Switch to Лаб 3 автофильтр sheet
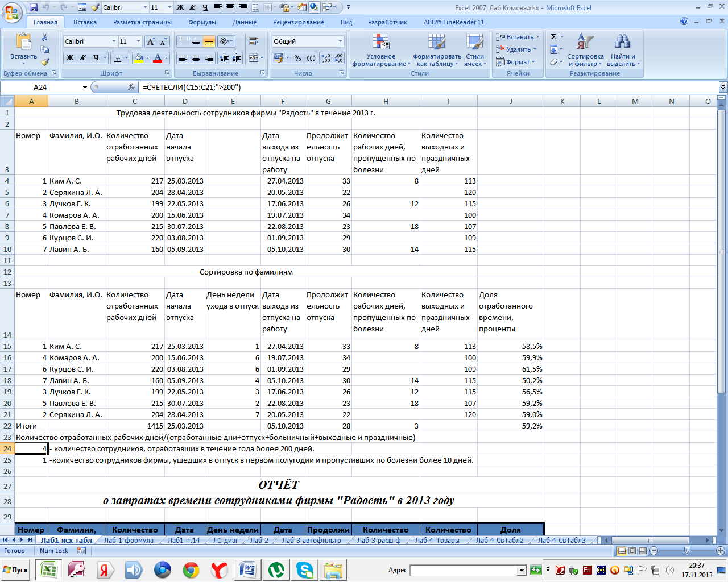 click(311, 540)
